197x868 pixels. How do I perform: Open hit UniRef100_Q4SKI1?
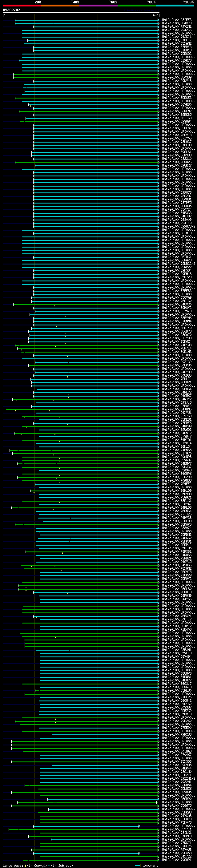click(x=177, y=37)
